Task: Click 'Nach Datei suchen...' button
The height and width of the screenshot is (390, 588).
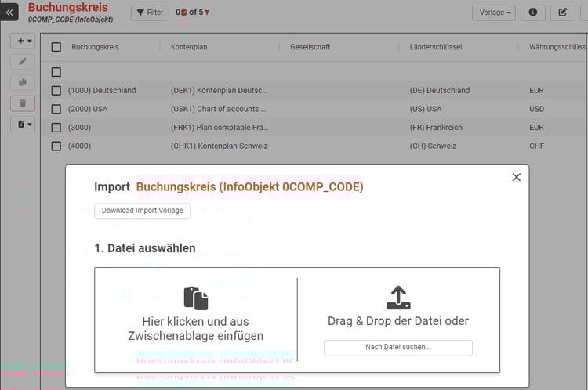Action: click(397, 347)
